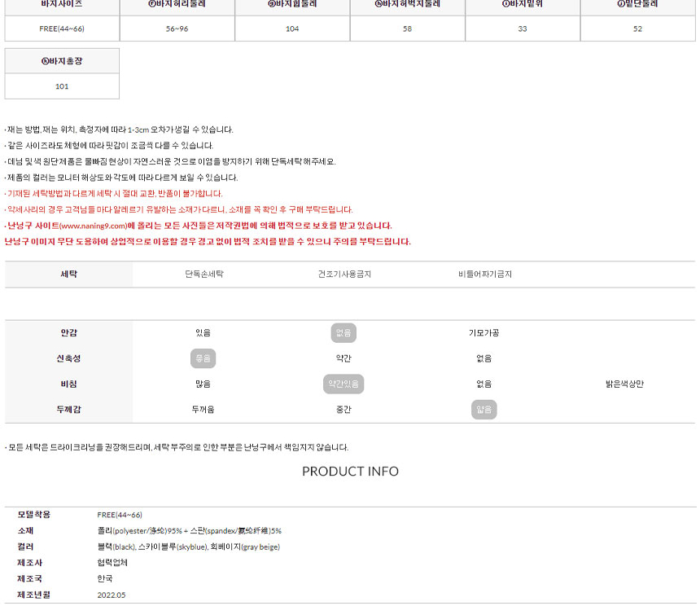Choose the highlighted 약간있음 option for 비침
Screen dimensions: 700x606
point(343,384)
